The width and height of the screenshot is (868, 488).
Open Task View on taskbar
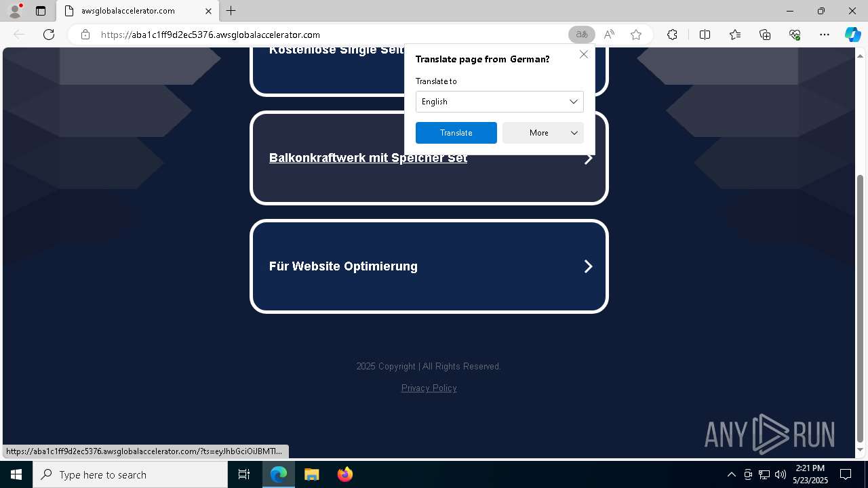coord(244,474)
